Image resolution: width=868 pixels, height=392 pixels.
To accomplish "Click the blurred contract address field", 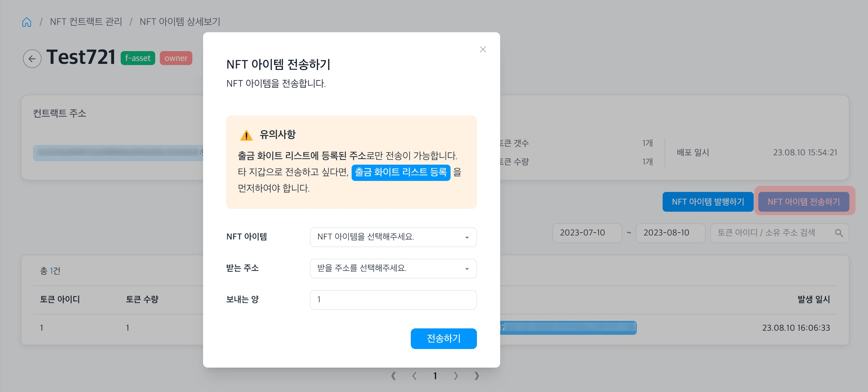I will click(118, 153).
